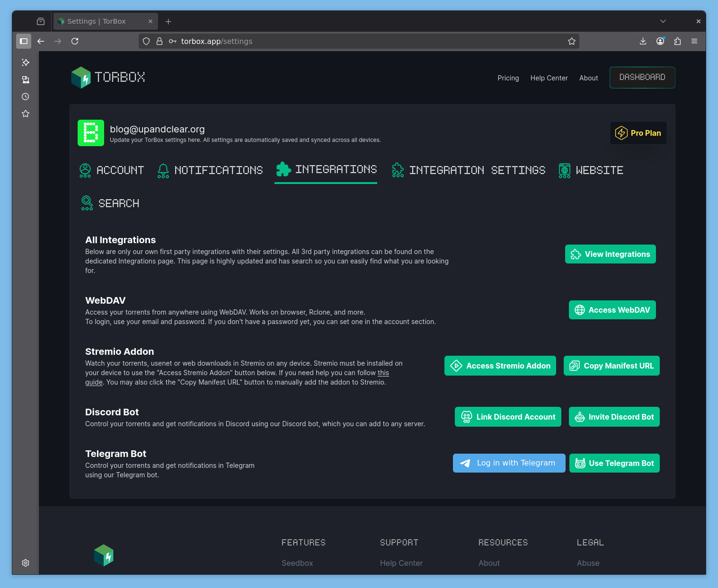Click the footer 'LEGAL' heading

pyautogui.click(x=590, y=543)
